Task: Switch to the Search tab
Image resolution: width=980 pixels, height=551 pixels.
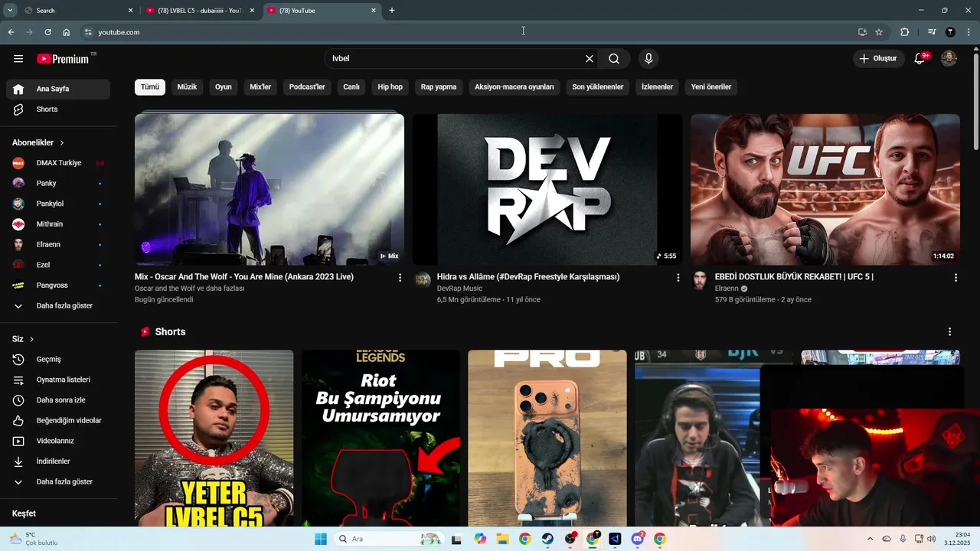Action: (x=78, y=11)
